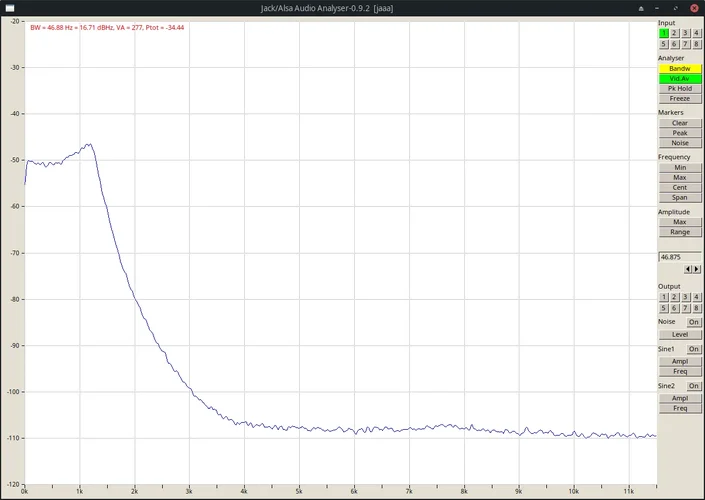Select the Noise Level parameter
Screen dimensions: 705x500
click(680, 335)
